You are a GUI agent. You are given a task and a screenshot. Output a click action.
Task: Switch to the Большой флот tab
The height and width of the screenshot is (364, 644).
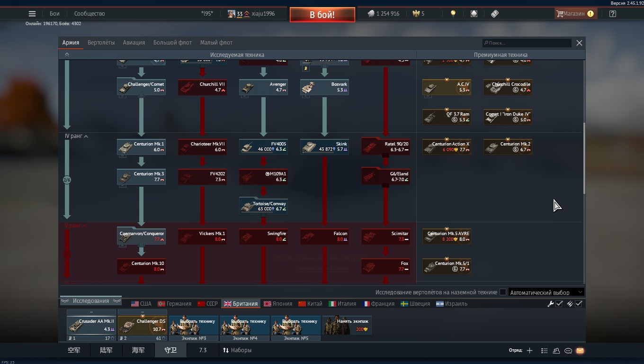tap(172, 43)
